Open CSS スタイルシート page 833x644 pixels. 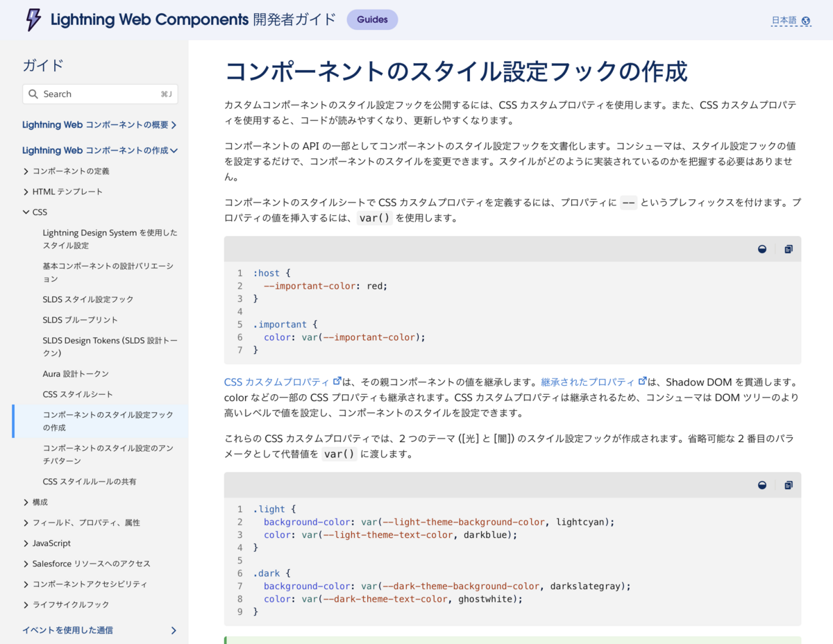coord(78,394)
